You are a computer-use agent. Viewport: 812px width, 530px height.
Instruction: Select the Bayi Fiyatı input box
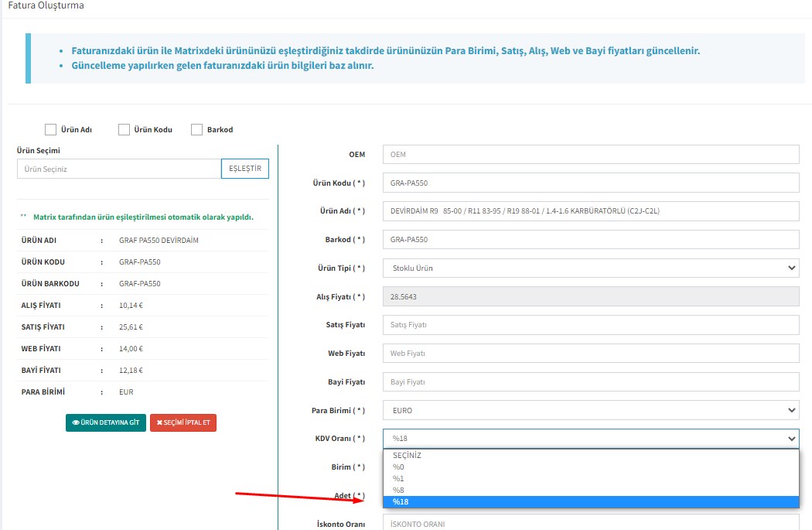591,382
